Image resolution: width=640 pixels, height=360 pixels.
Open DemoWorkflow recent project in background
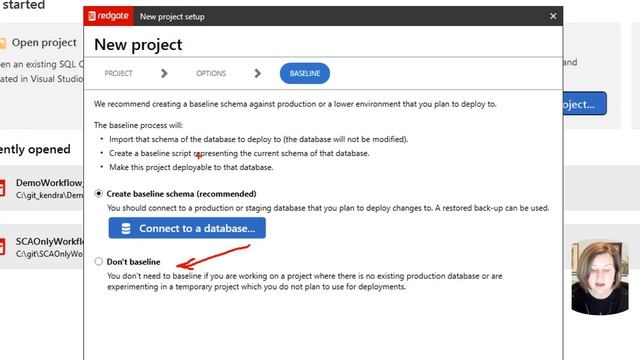pos(42,189)
